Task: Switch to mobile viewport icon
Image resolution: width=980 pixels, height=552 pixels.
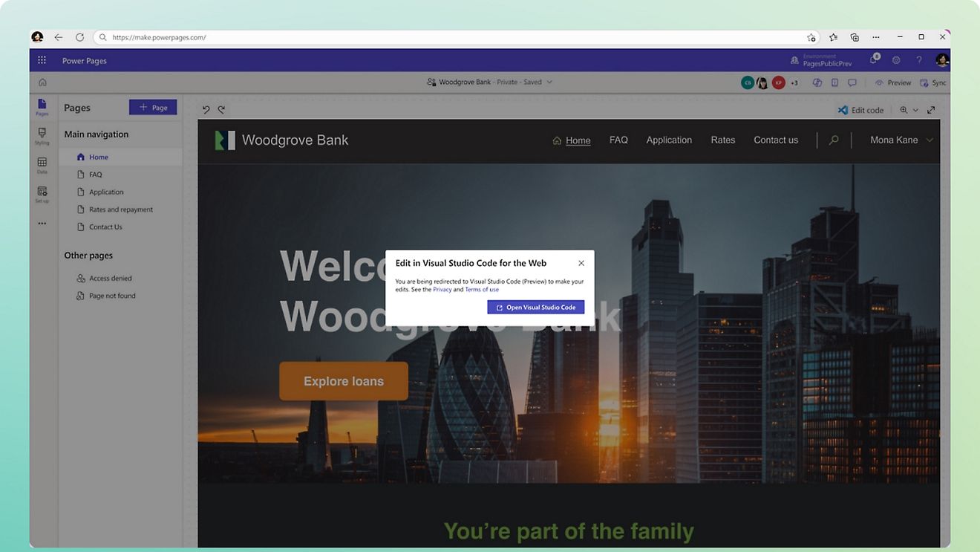Action: coord(834,82)
